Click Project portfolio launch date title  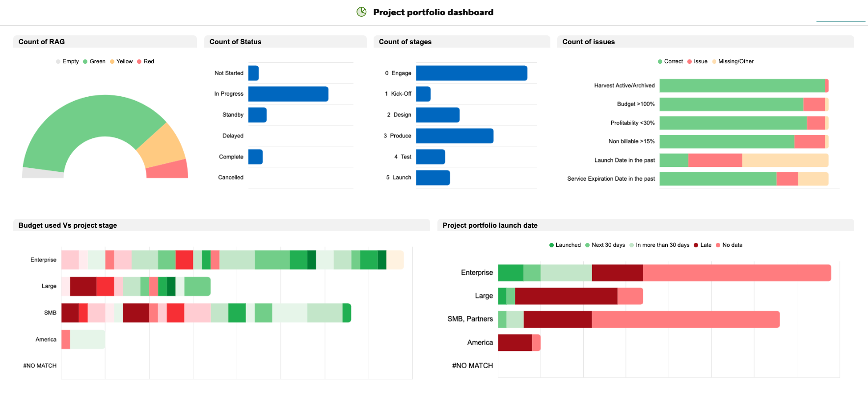(x=490, y=225)
